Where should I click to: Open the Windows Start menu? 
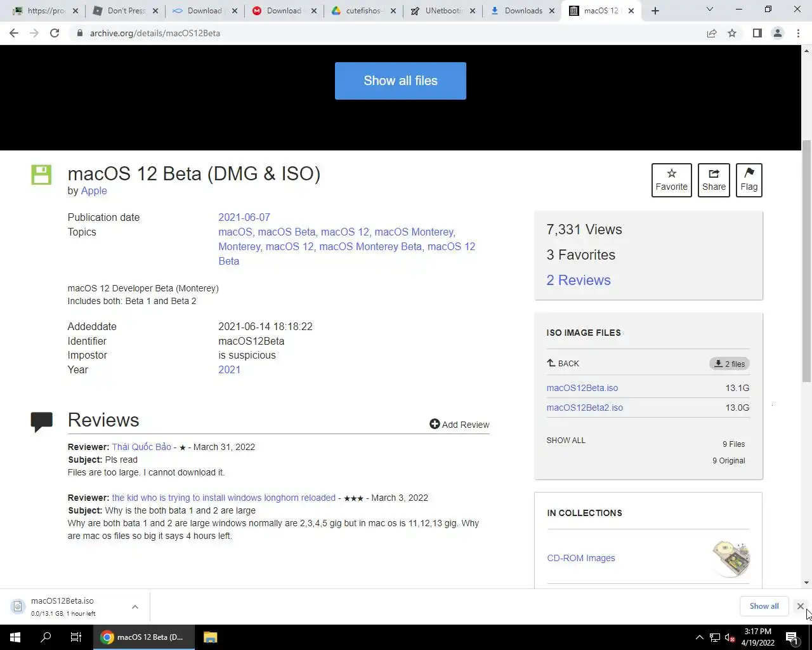(x=15, y=637)
